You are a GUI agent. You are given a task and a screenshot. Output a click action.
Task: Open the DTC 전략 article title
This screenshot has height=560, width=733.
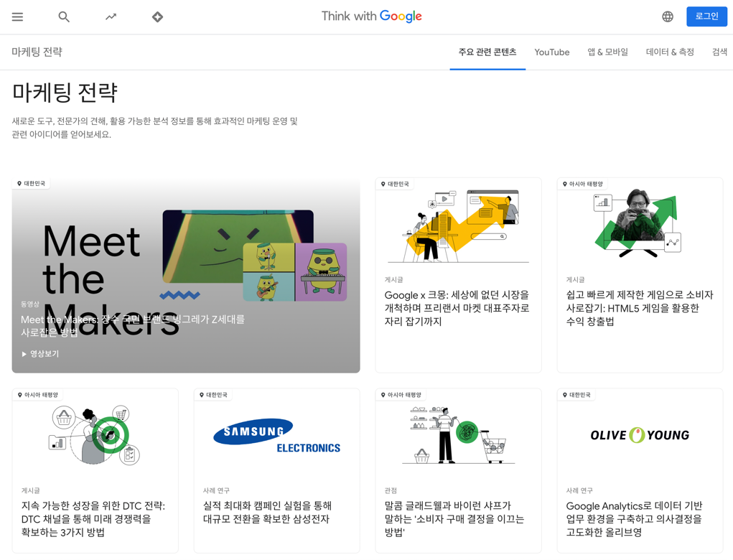[x=93, y=519]
